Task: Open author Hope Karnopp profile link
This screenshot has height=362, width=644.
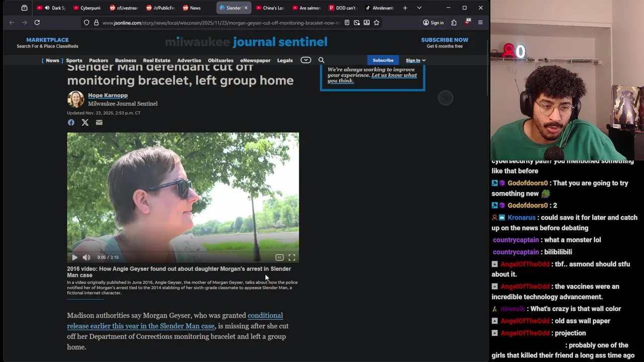Action: point(108,95)
